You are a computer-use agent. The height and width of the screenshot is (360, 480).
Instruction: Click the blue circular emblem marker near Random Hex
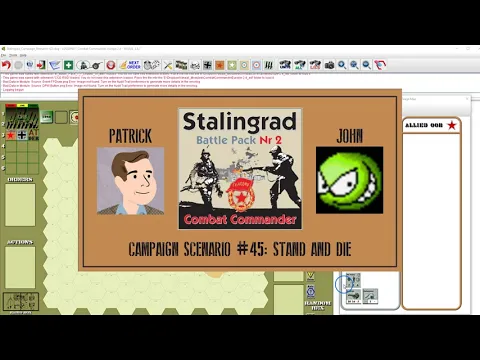[311, 291]
